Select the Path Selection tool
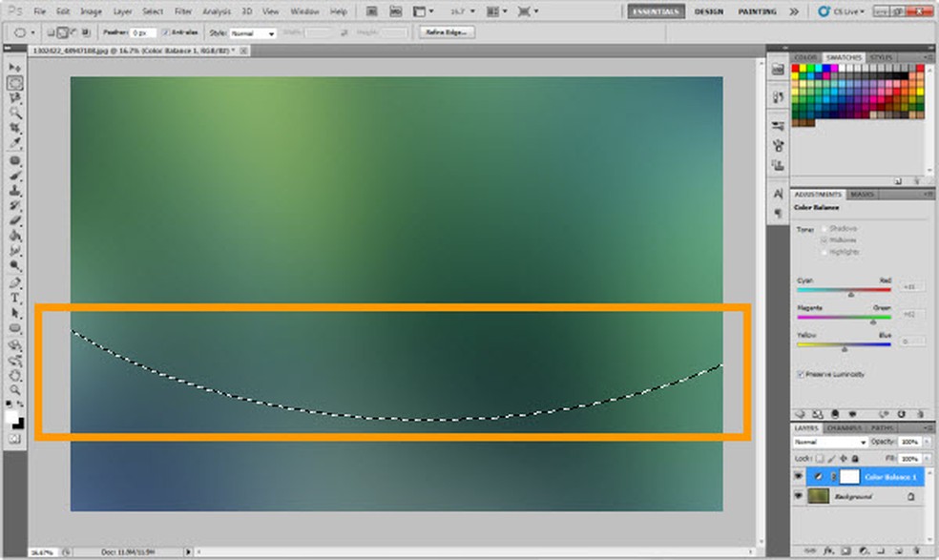Viewport: 939px width, 560px height. pyautogui.click(x=15, y=313)
